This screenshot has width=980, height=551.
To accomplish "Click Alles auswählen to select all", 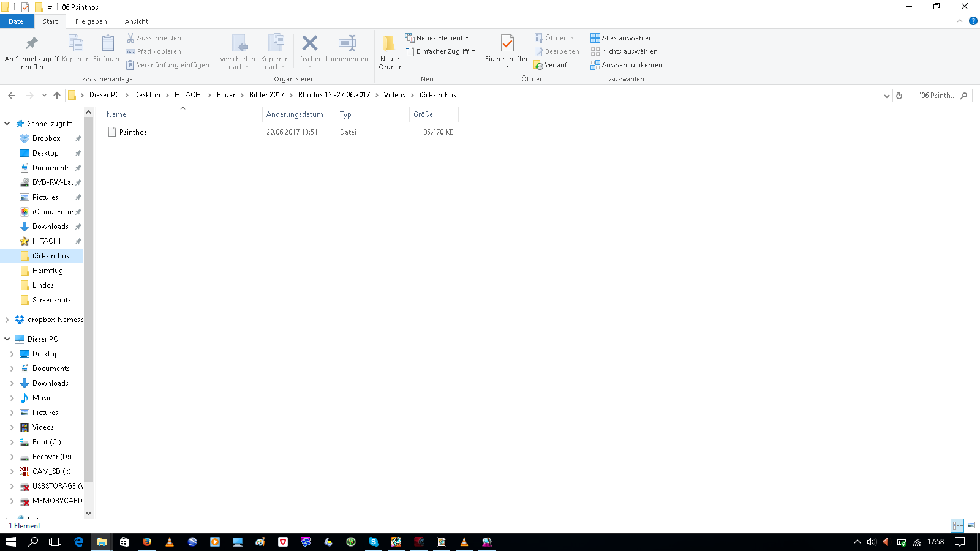I will pyautogui.click(x=622, y=38).
